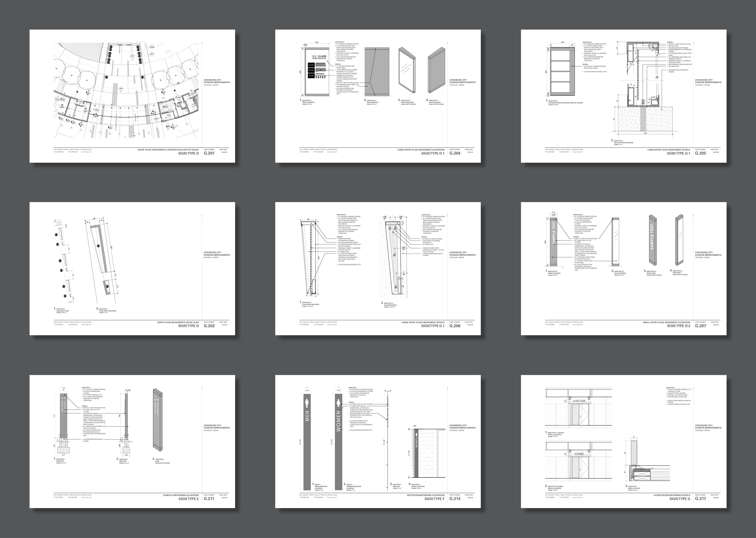The height and width of the screenshot is (538, 756).
Task: Click the G.211 sheet number
Action: [x=209, y=499]
